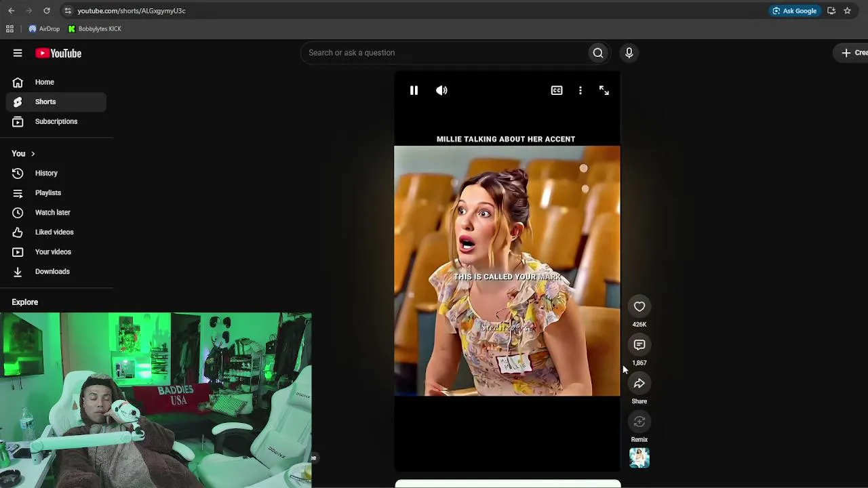Open Home in the sidebar
This screenshot has height=488, width=868.
point(56,82)
